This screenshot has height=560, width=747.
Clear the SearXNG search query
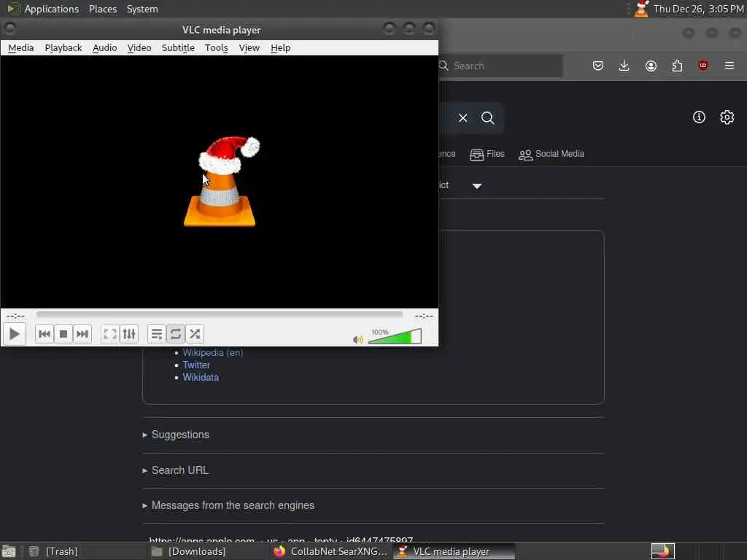click(462, 117)
